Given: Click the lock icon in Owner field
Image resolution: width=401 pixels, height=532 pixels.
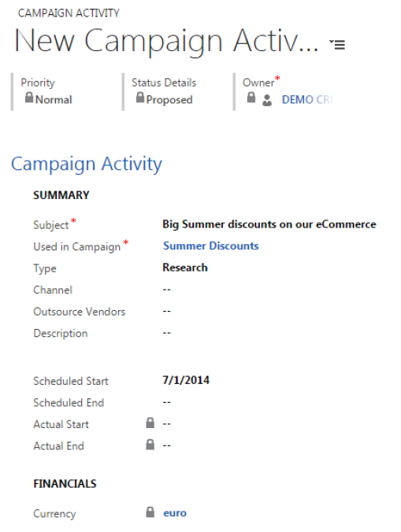Looking at the screenshot, I should [251, 98].
